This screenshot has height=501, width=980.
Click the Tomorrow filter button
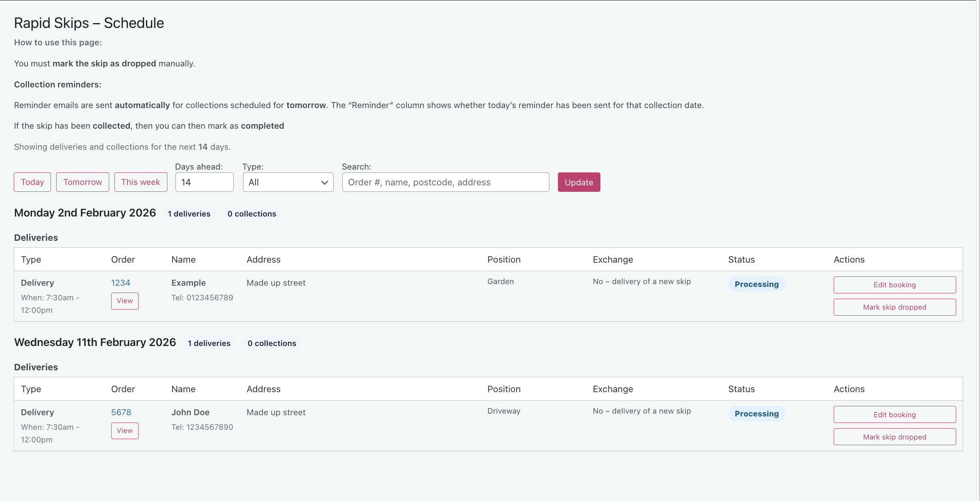click(82, 182)
